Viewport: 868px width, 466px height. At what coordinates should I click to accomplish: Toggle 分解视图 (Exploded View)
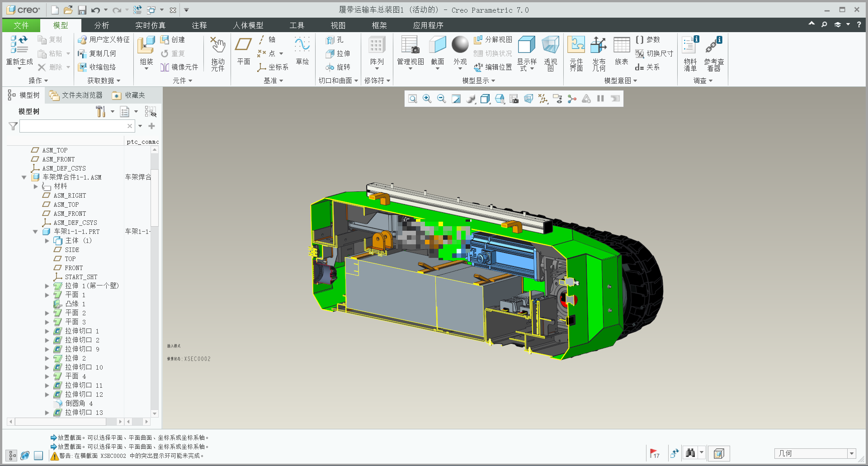tap(493, 40)
